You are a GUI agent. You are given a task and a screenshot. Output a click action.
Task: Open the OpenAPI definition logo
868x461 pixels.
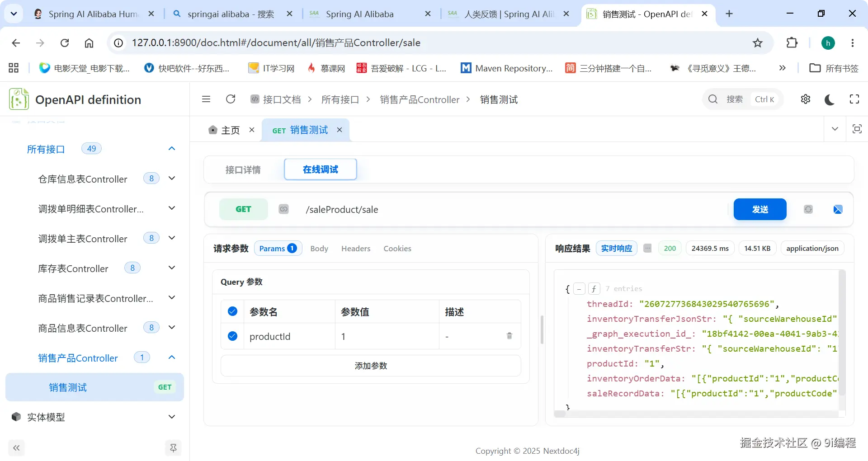pyautogui.click(x=19, y=99)
